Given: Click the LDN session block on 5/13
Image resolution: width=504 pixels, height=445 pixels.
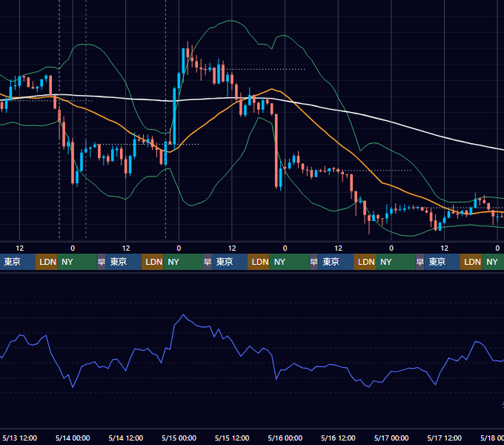Looking at the screenshot, I should [x=46, y=262].
